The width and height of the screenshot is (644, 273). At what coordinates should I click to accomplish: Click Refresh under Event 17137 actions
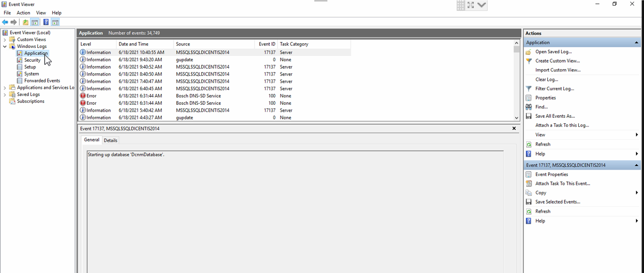(x=543, y=211)
